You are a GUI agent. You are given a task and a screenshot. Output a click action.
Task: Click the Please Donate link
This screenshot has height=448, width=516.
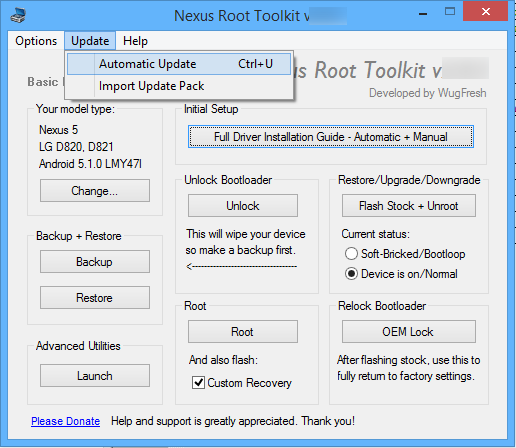click(x=66, y=421)
